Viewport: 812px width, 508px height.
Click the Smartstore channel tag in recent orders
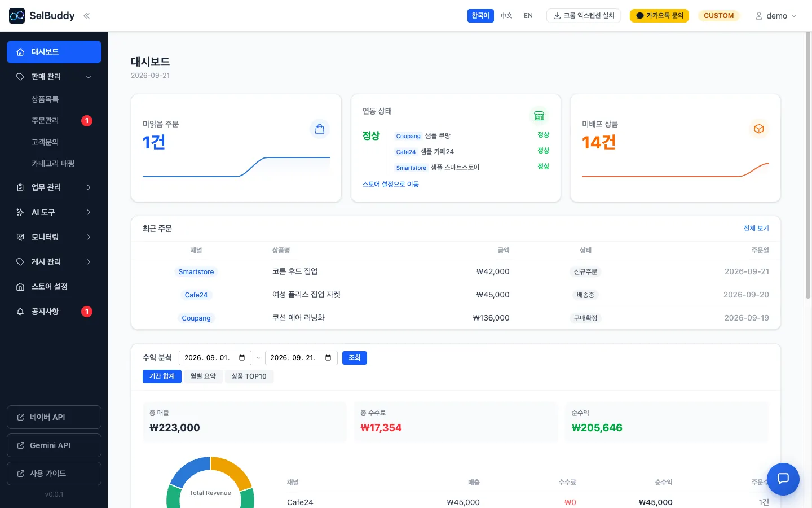[x=196, y=272]
